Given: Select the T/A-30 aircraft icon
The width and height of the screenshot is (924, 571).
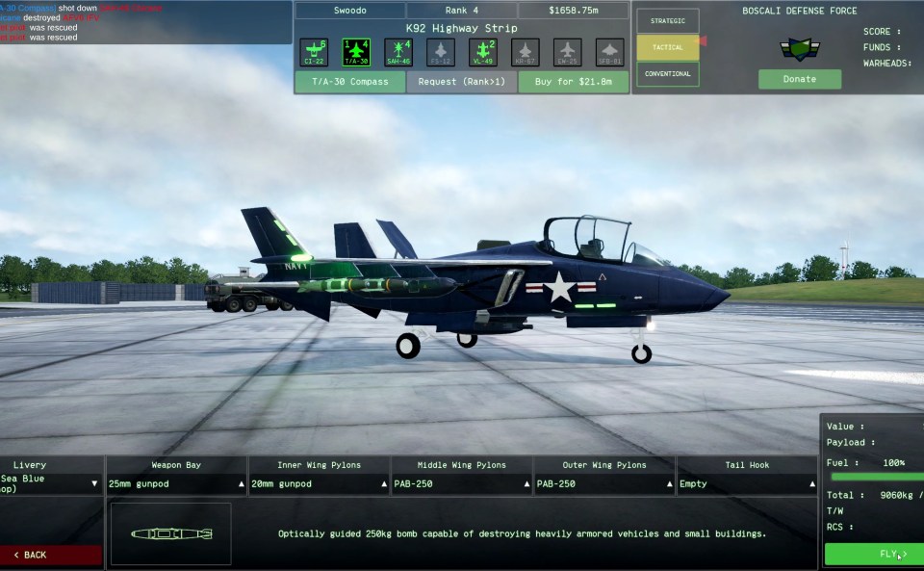Looking at the screenshot, I should coord(356,52).
